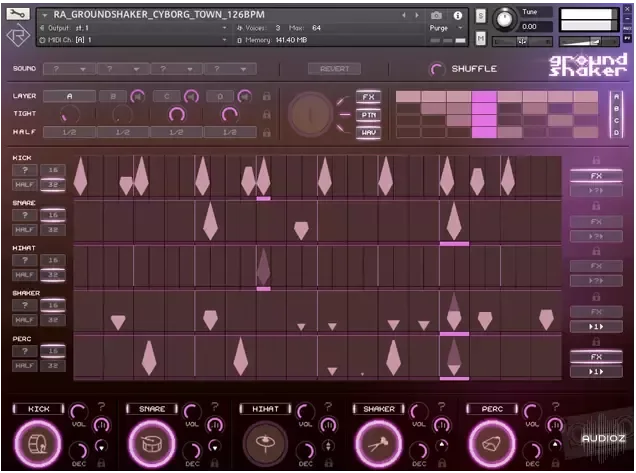
Task: Expand the instrument name dropdown arrow
Action: [x=45, y=15]
